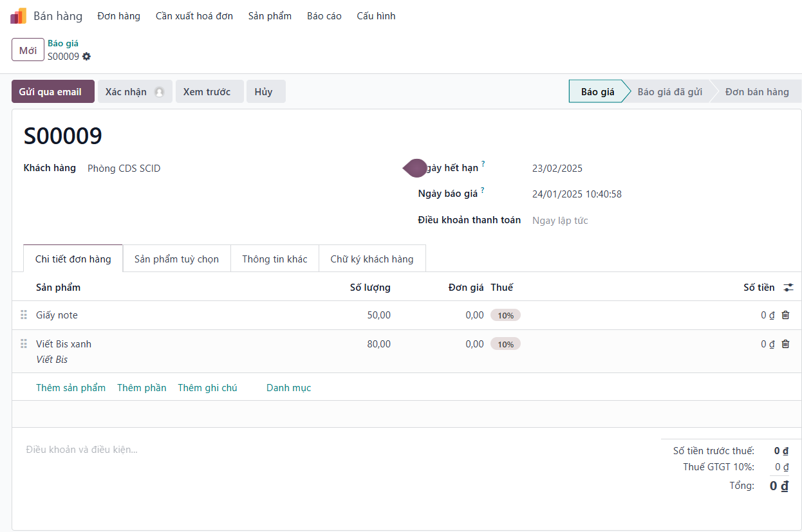The width and height of the screenshot is (802, 532).
Task: Click the italic Viết Bis description line
Action: (52, 360)
